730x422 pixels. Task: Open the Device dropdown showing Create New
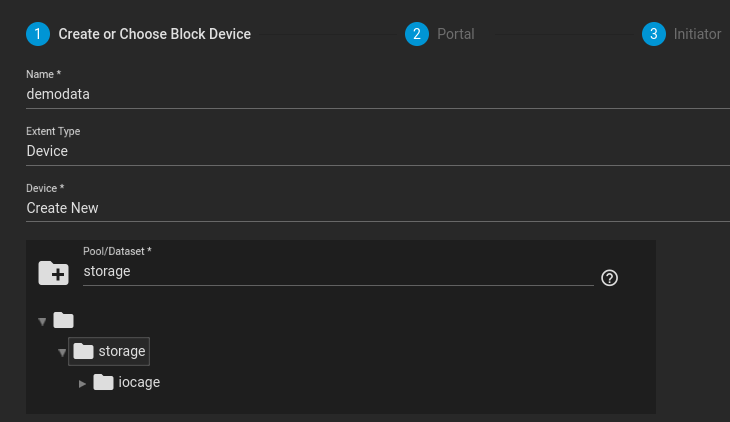[378, 208]
